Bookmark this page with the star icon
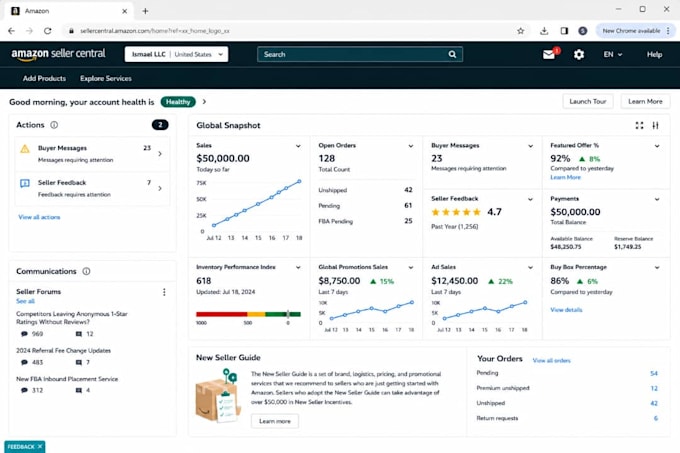Image resolution: width=680 pixels, height=453 pixels. pos(520,31)
